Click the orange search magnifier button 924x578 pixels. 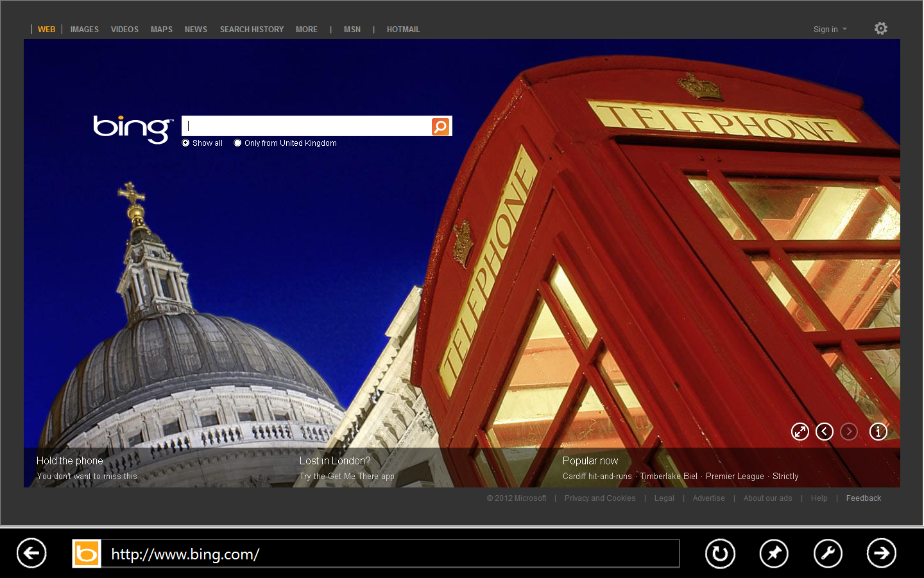pyautogui.click(x=441, y=127)
